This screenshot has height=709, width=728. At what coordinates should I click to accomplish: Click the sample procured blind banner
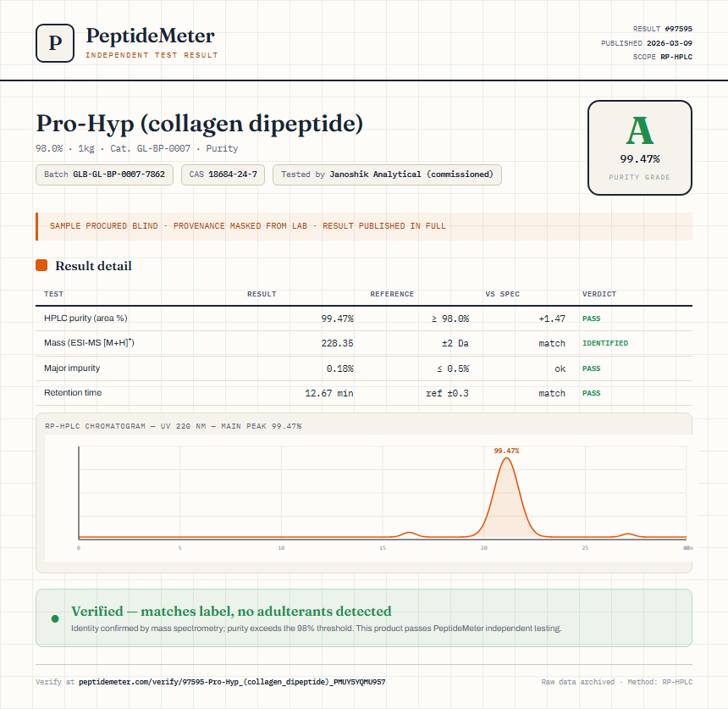364,227
